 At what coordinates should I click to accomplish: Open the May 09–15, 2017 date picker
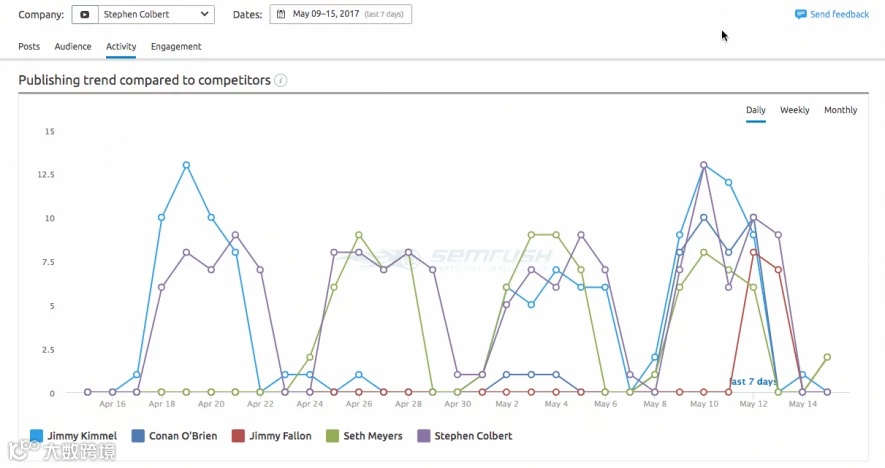tap(340, 14)
